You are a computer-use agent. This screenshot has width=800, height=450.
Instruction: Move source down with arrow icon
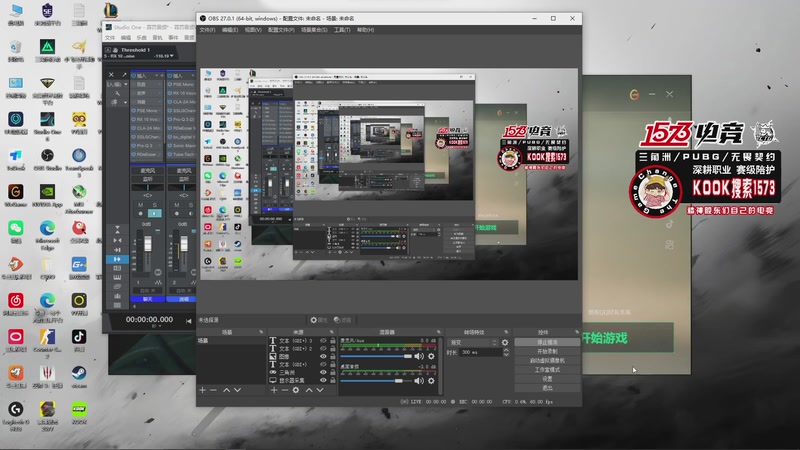[320, 390]
